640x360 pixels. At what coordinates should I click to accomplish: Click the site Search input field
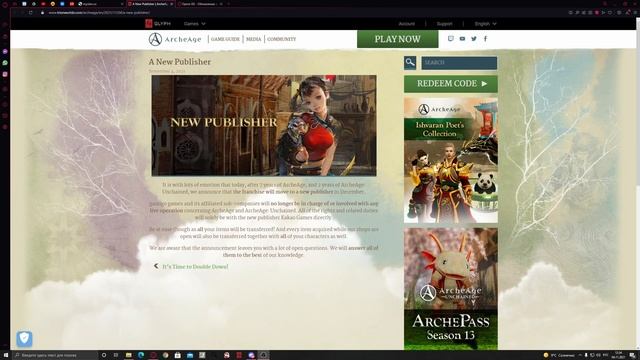[459, 63]
